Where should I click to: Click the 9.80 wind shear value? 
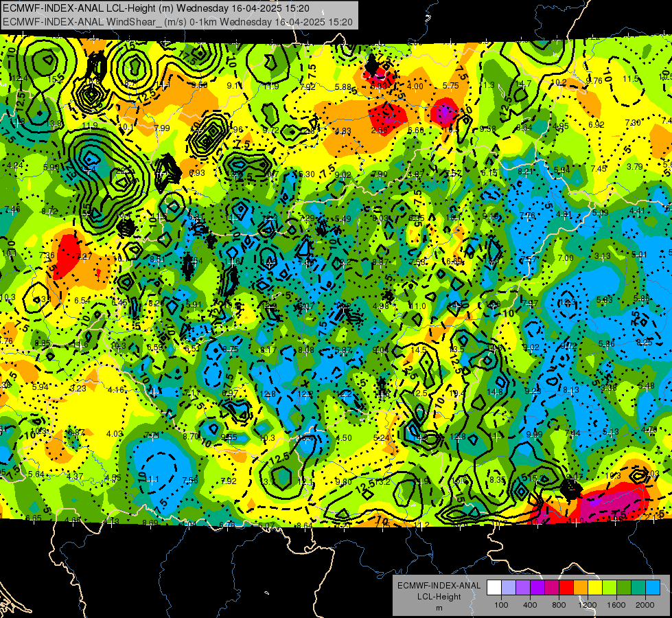point(344,482)
